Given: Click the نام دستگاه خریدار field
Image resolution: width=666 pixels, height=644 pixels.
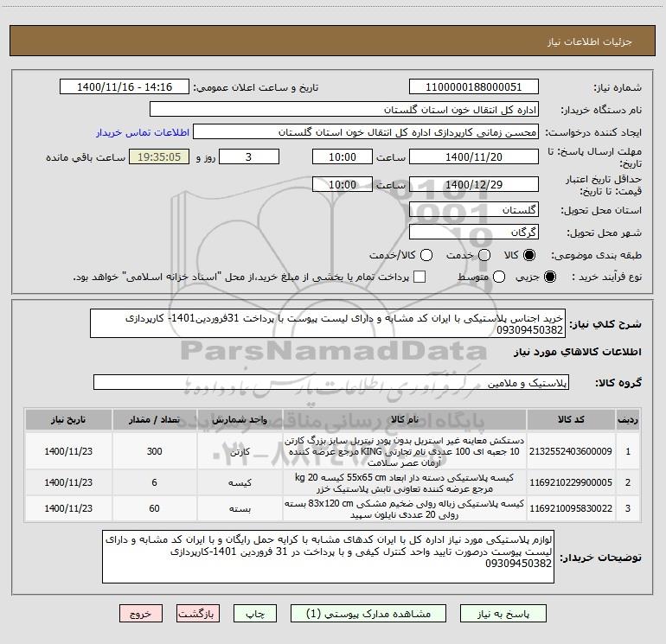Looking at the screenshot, I should (344, 110).
